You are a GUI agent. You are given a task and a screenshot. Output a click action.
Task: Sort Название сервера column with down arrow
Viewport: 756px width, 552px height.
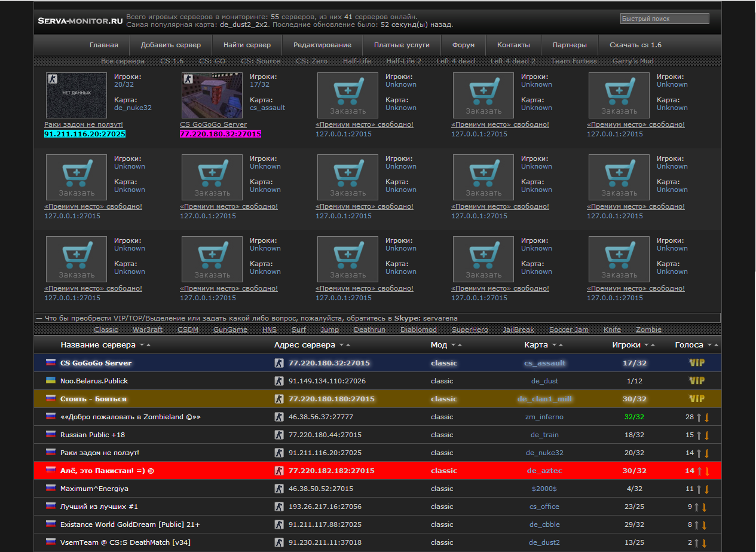(x=142, y=345)
